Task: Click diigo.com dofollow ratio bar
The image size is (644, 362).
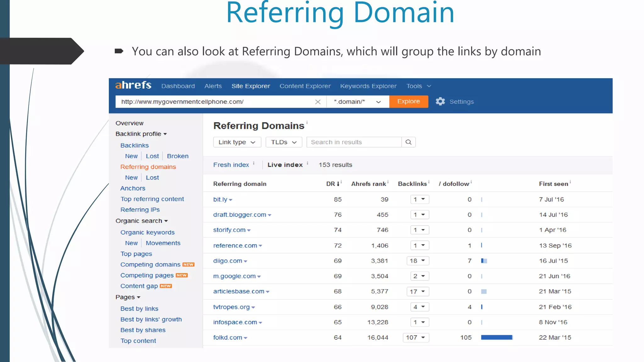Action: (x=484, y=261)
